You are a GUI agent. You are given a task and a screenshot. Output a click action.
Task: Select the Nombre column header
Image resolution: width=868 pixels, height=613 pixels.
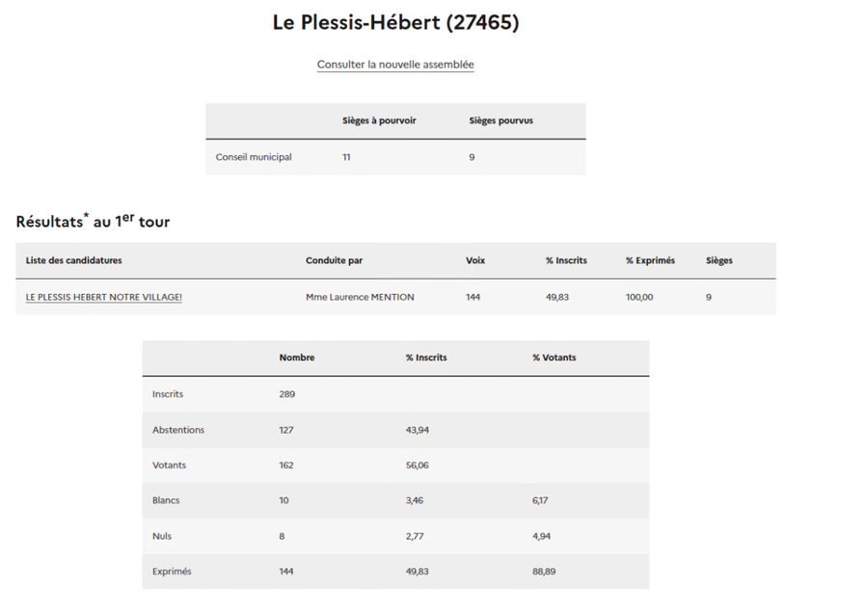[x=297, y=358]
